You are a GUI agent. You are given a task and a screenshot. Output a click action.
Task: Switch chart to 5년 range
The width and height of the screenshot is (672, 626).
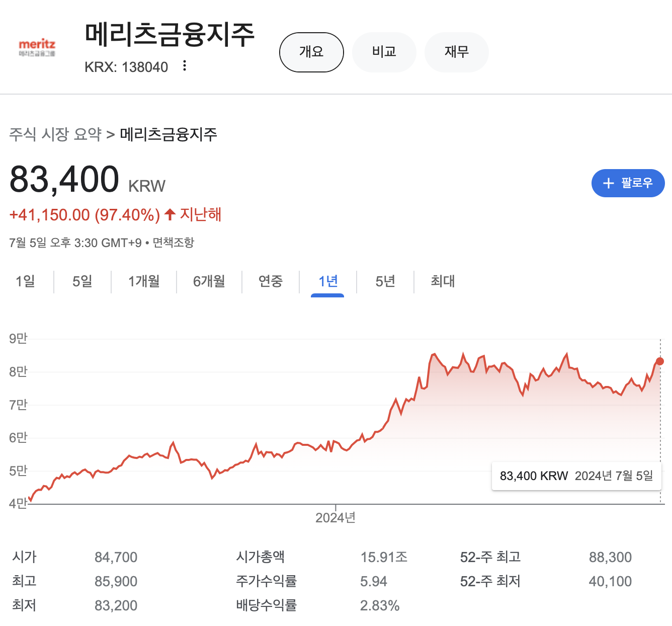[385, 281]
